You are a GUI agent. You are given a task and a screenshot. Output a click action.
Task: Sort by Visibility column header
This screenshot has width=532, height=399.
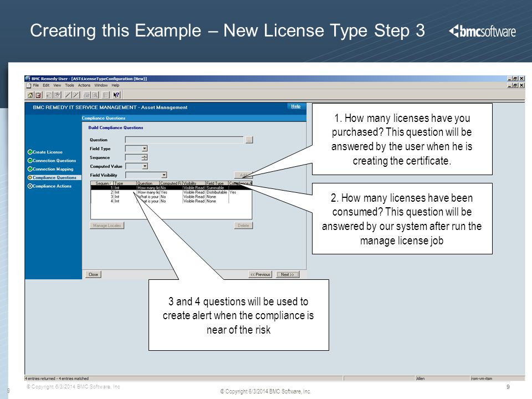tap(194, 183)
